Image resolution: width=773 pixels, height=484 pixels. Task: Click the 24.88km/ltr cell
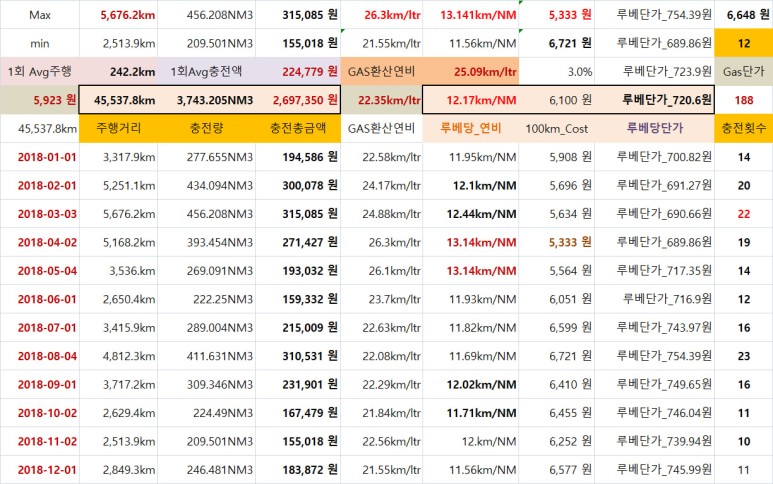[x=382, y=214]
